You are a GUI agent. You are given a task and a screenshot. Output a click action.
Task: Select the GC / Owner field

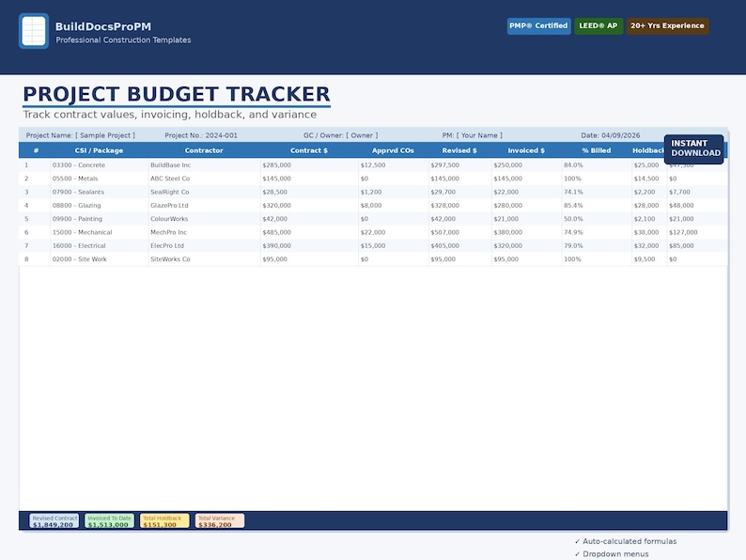click(341, 135)
